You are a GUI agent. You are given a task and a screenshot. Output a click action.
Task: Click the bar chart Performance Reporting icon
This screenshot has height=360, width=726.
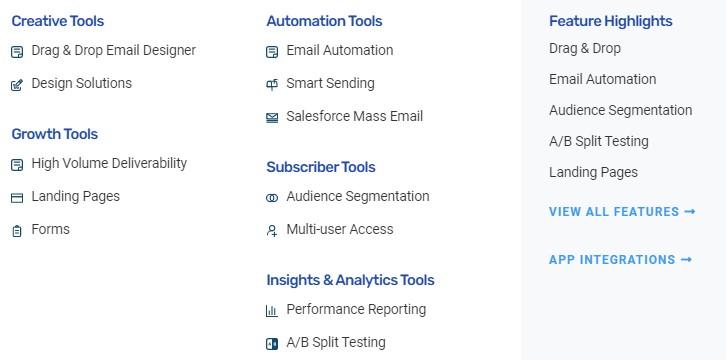pos(272,311)
